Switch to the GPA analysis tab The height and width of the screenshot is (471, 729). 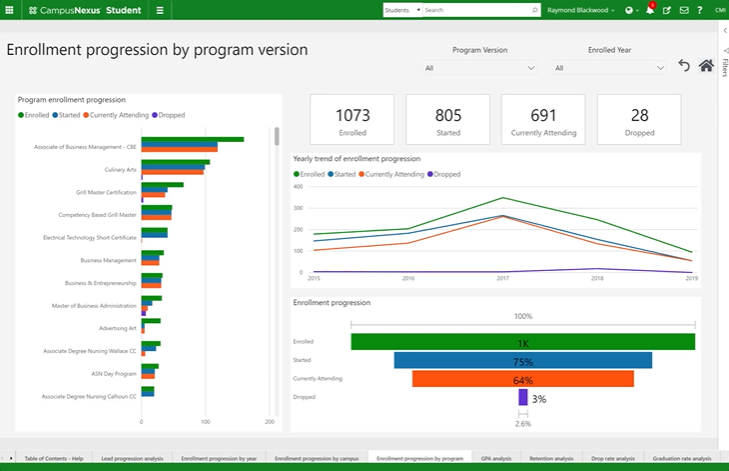[x=495, y=458]
